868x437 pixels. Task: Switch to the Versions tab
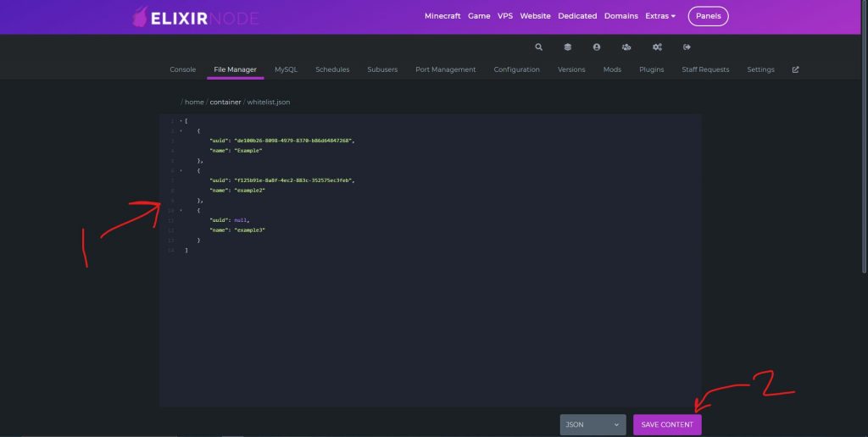click(571, 69)
